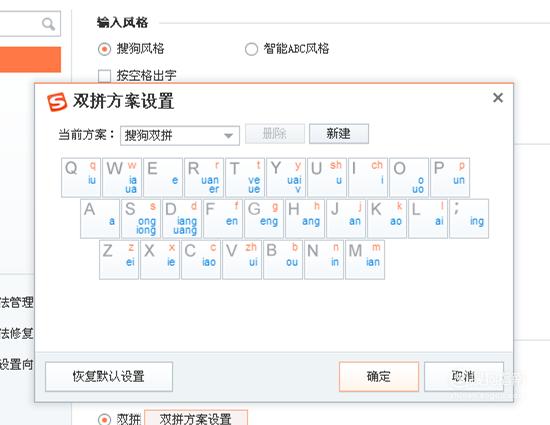This screenshot has height=425, width=550.
Task: Select the 双拼 radio button at bottom
Action: point(104,420)
